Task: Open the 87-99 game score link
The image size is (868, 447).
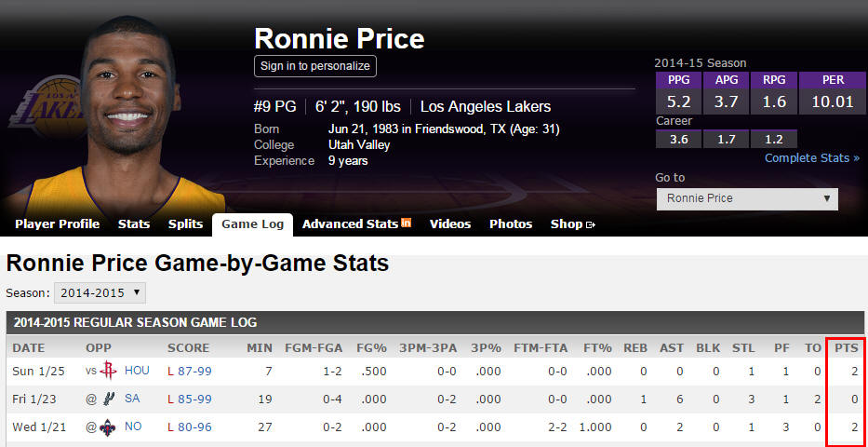Action: tap(194, 372)
